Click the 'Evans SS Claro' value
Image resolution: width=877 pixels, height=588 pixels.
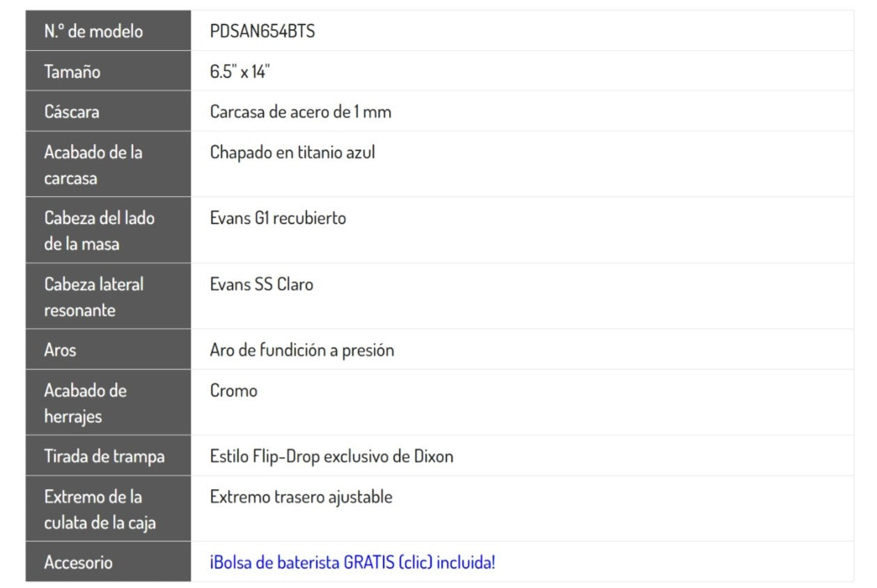pos(262,285)
